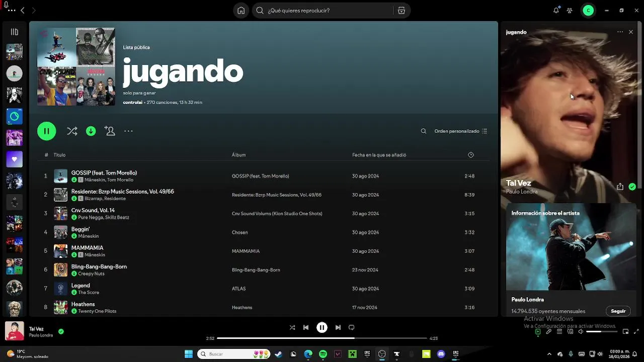
Task: Navigate forward with the right arrow
Action: [34, 10]
